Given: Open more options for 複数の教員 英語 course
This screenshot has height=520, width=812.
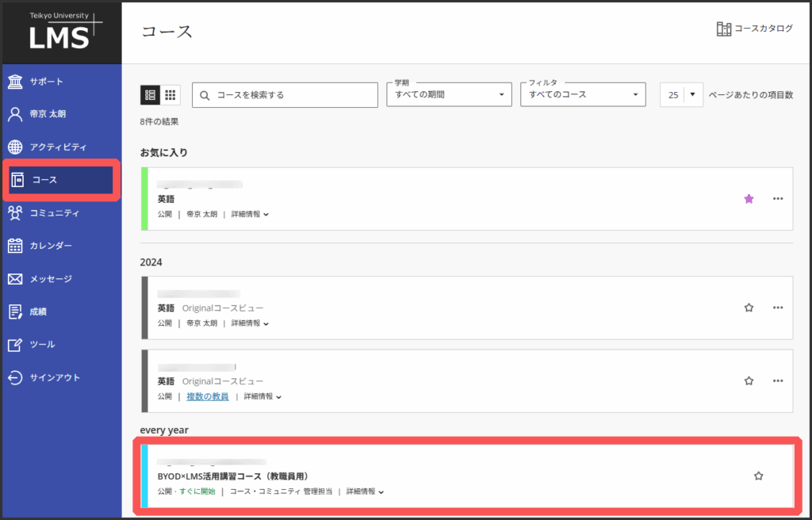Looking at the screenshot, I should [777, 380].
